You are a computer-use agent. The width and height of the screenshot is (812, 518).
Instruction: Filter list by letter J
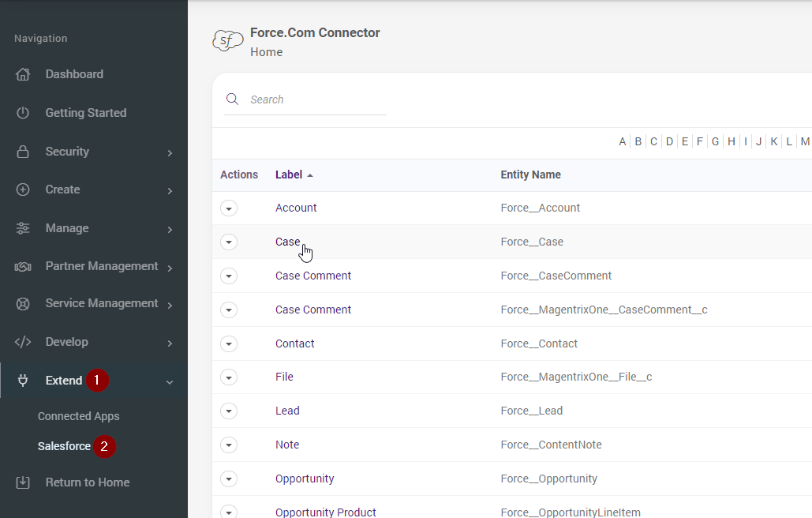coord(758,141)
